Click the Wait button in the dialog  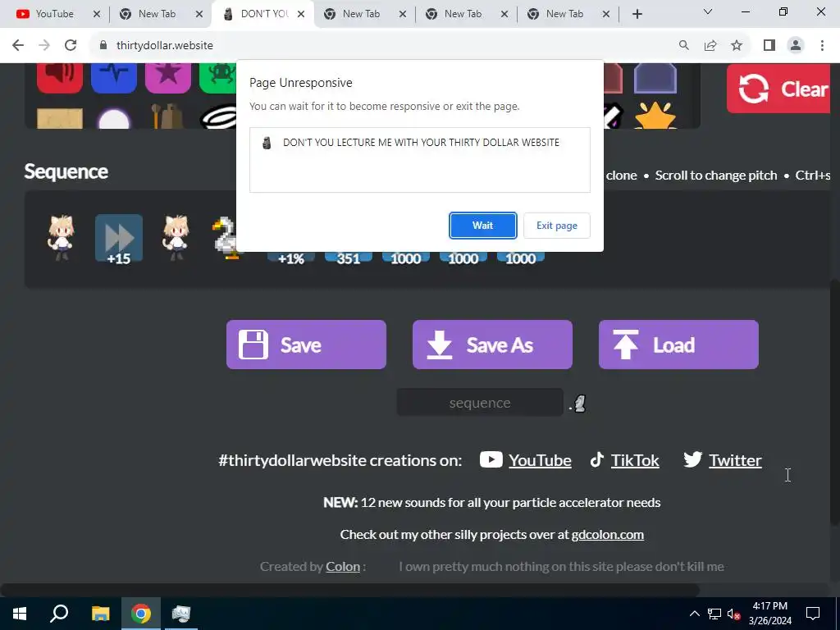point(482,226)
